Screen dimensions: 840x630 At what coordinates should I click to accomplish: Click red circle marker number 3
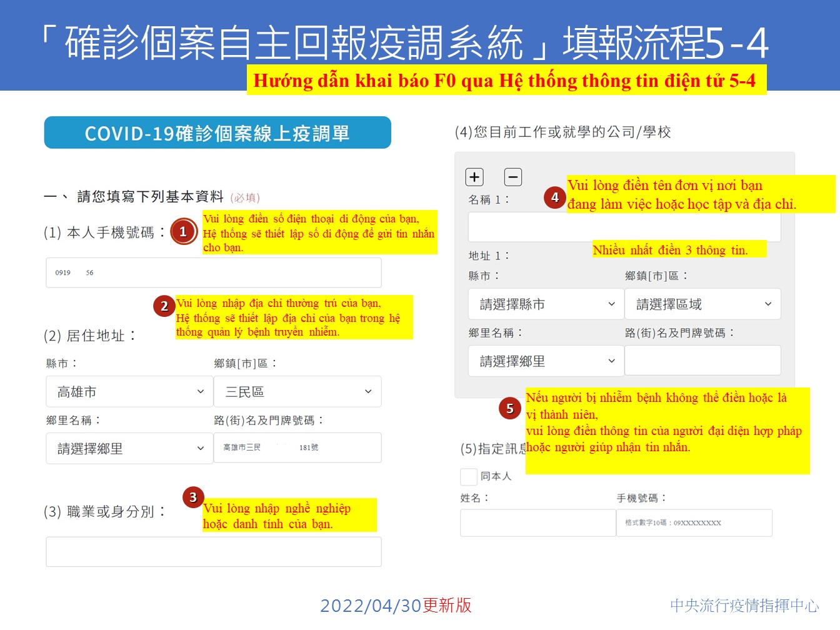[x=193, y=497]
